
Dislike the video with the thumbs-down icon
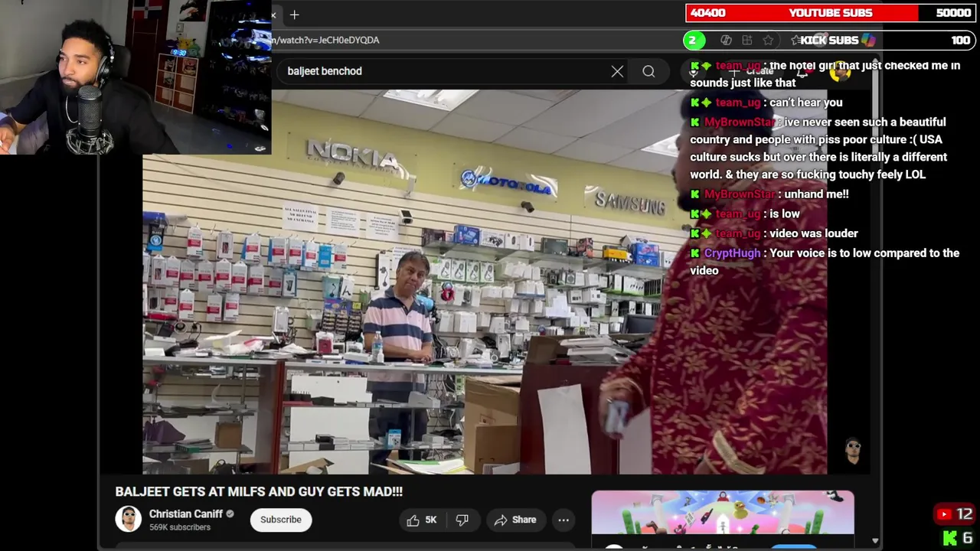(x=462, y=520)
